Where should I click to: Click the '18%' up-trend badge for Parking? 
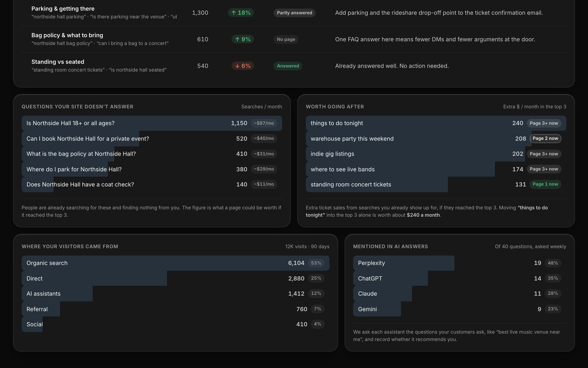tap(241, 13)
